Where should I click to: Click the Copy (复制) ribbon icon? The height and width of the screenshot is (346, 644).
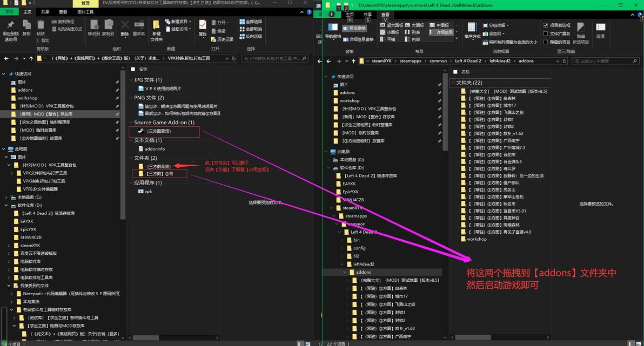26,25
